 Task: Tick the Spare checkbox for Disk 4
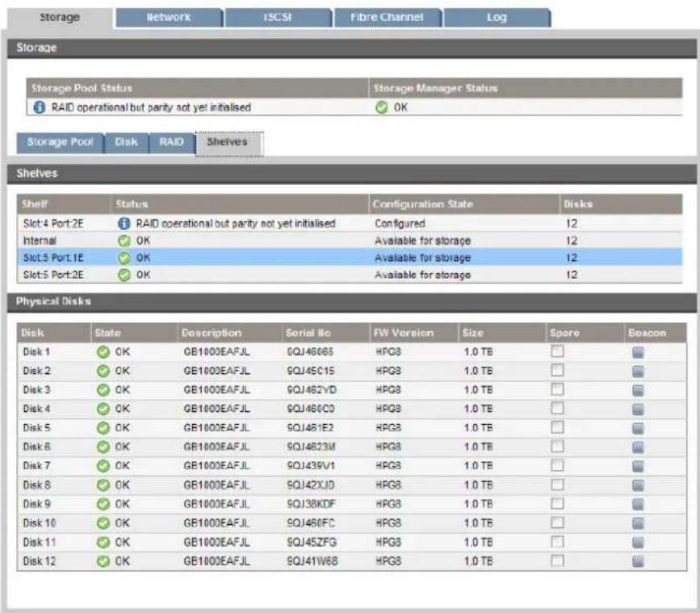(557, 408)
